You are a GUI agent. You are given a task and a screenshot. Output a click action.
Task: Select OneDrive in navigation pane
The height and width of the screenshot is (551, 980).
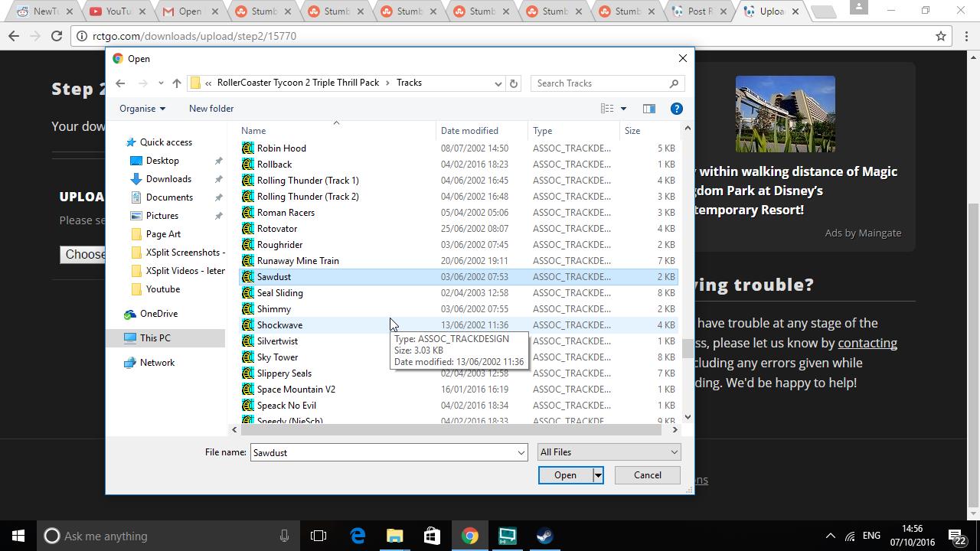pyautogui.click(x=158, y=314)
